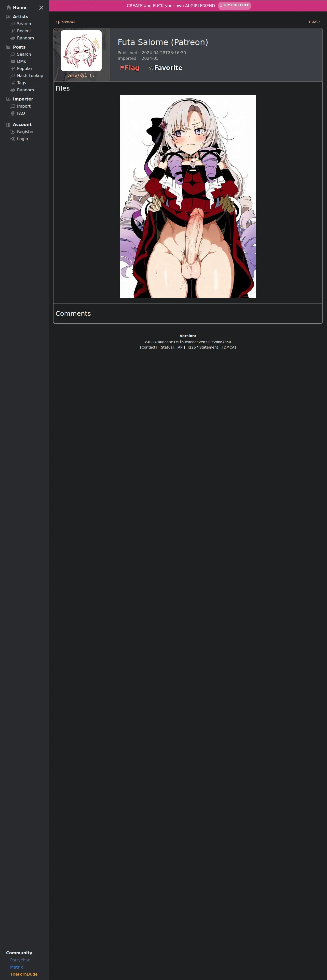Click the version hash text in footer
327x980 pixels.
[188, 342]
